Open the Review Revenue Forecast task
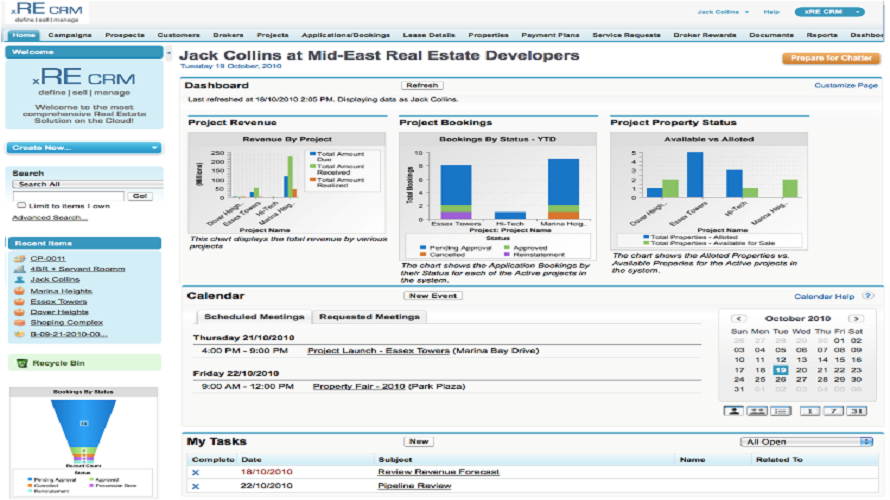This screenshot has width=890, height=500. coord(439,472)
